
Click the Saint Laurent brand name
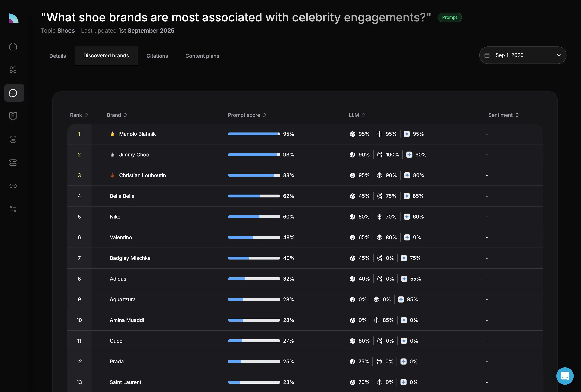click(125, 382)
